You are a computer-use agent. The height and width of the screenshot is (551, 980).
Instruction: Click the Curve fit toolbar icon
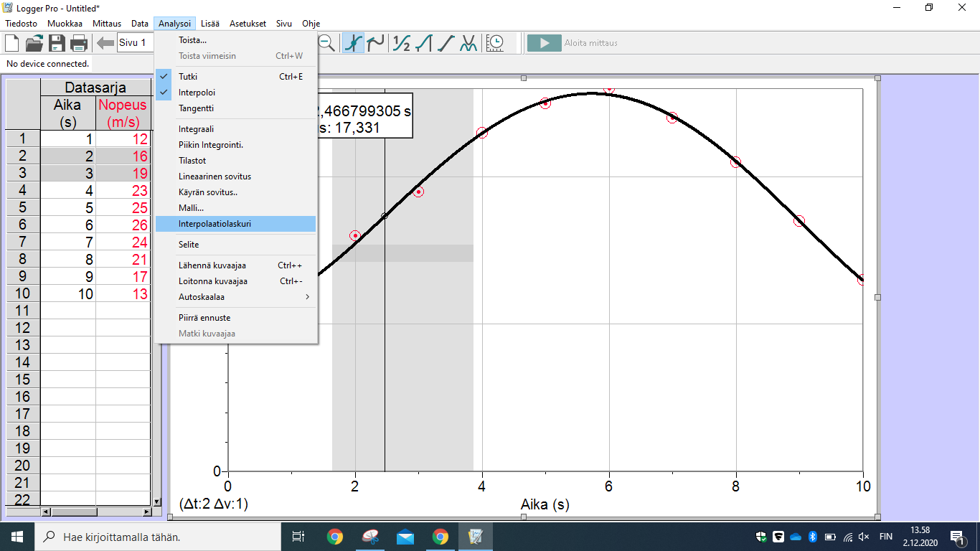pos(468,43)
